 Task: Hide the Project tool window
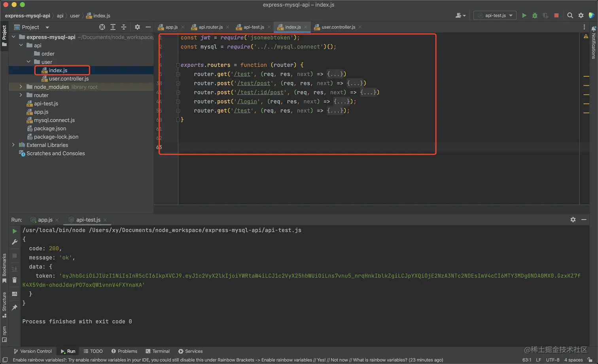coord(148,27)
